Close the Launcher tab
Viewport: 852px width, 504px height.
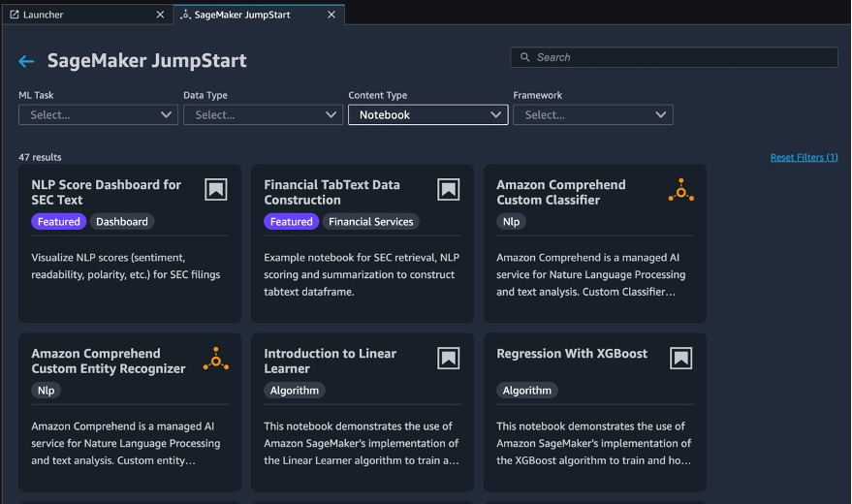pyautogui.click(x=160, y=15)
